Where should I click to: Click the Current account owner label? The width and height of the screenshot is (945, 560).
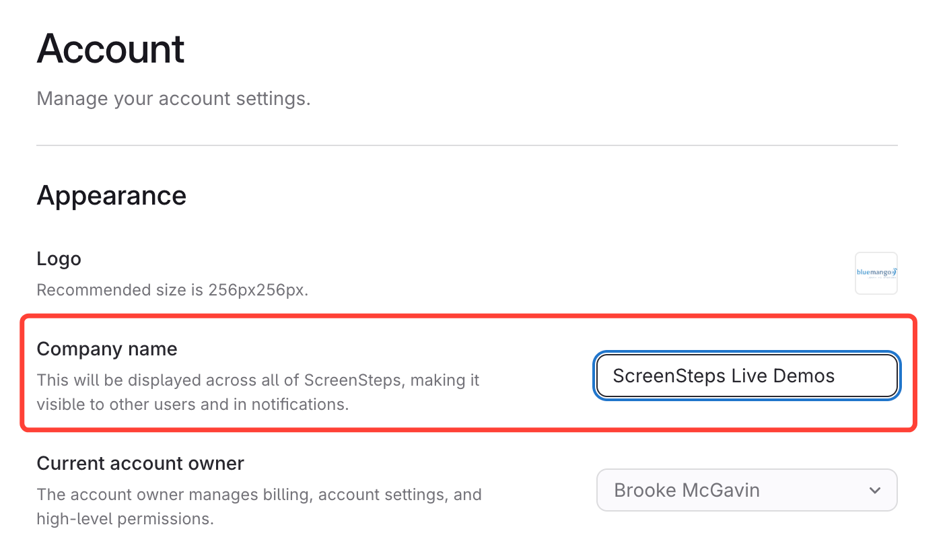coord(140,463)
